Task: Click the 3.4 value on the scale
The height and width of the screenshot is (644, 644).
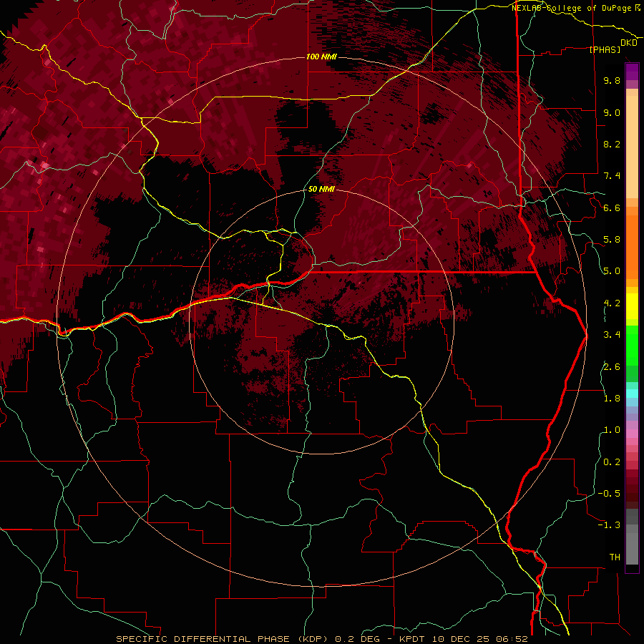Action: pyautogui.click(x=612, y=335)
